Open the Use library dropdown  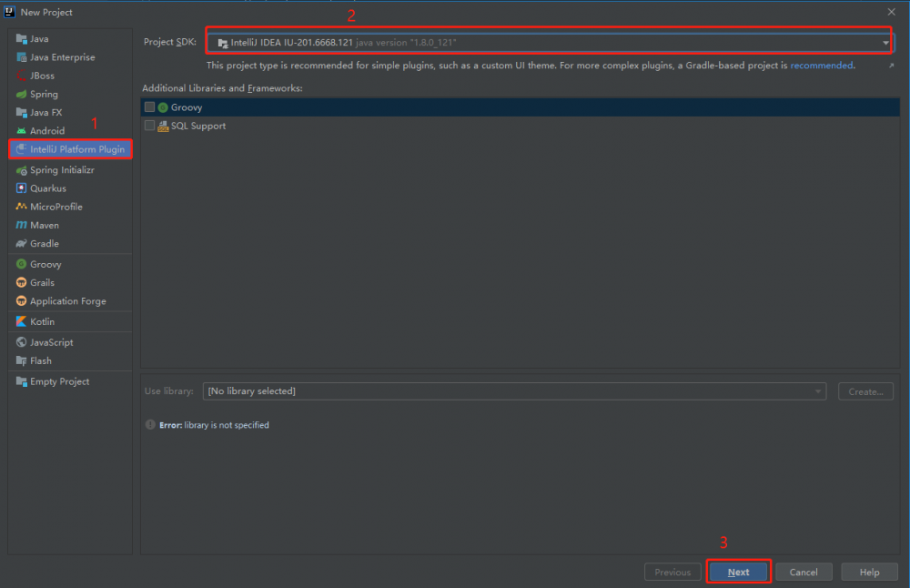tap(816, 390)
